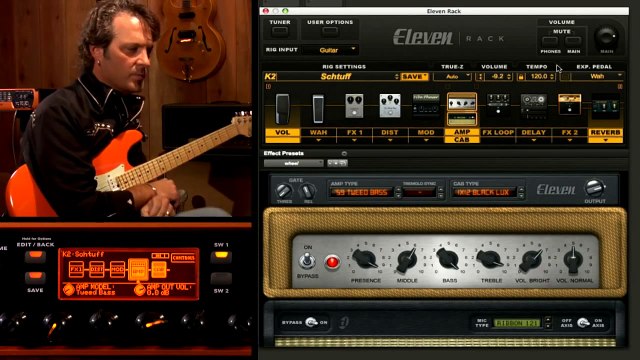The image size is (640, 360).
Task: Open the Exp. Pedal Wah dropdown
Action: point(597,76)
